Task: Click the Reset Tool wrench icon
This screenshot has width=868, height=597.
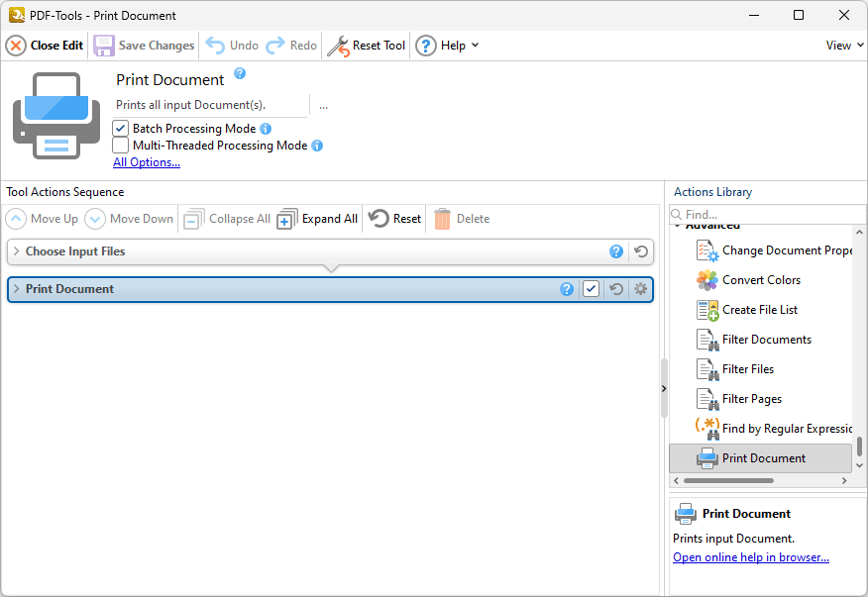Action: 338,46
